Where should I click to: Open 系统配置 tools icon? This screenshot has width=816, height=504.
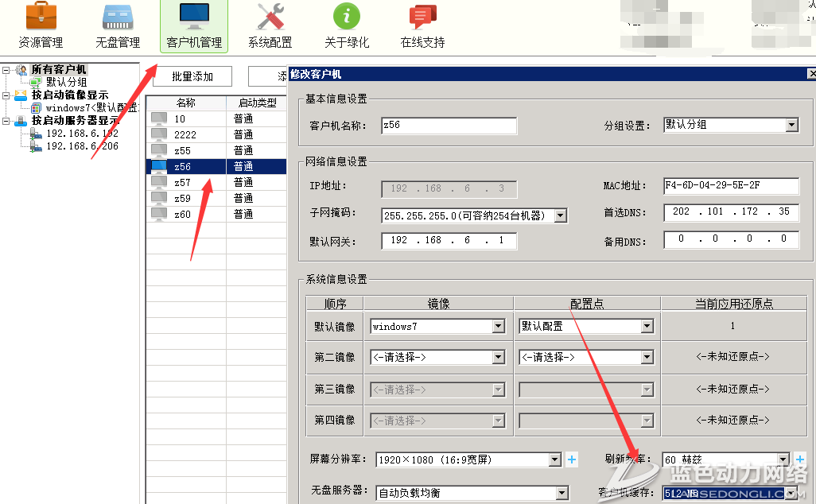click(270, 17)
